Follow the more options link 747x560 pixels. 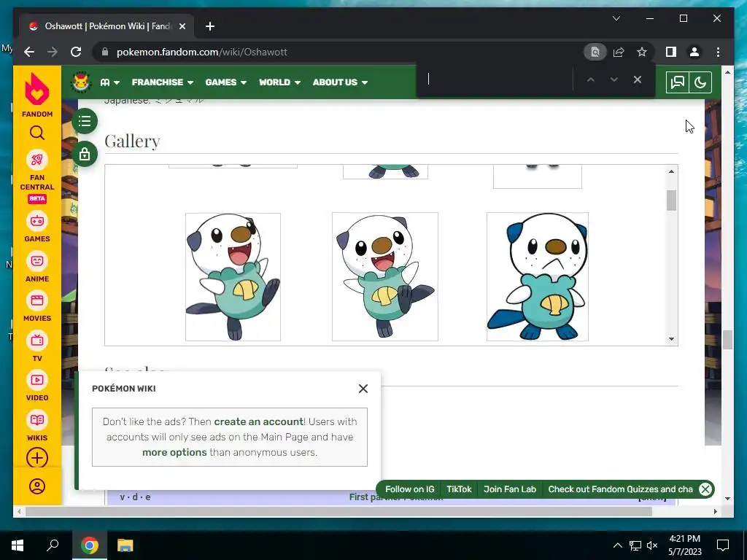coord(174,452)
